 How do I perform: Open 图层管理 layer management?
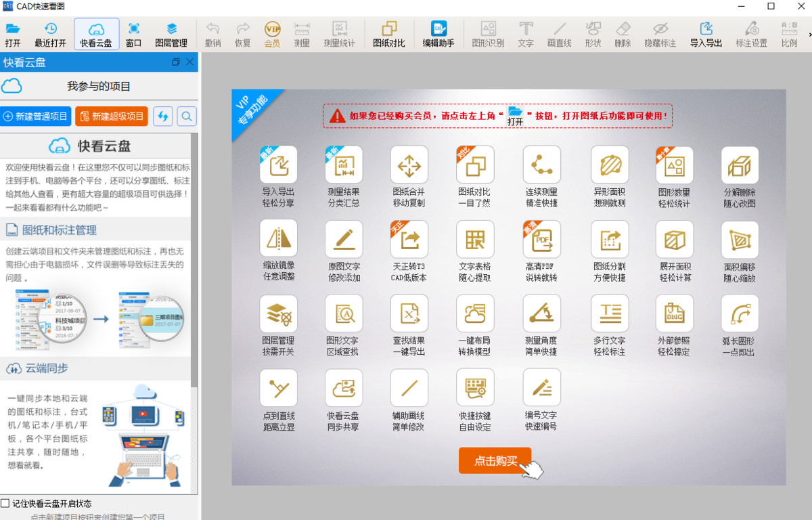pyautogui.click(x=171, y=35)
